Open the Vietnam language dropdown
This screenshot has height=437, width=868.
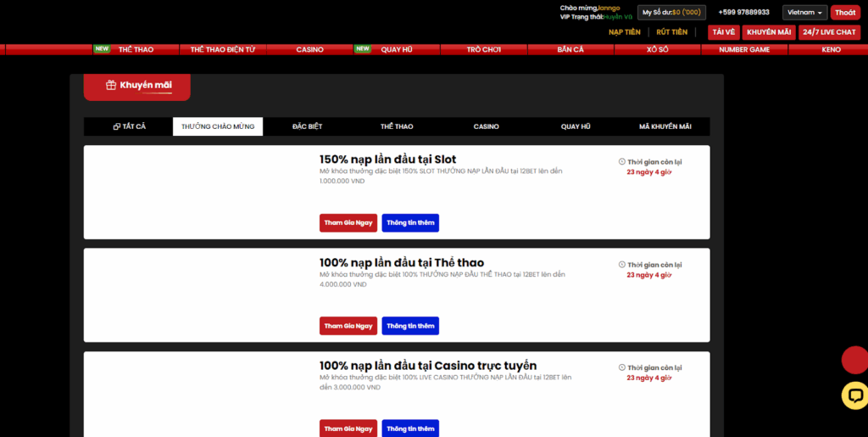(x=805, y=12)
